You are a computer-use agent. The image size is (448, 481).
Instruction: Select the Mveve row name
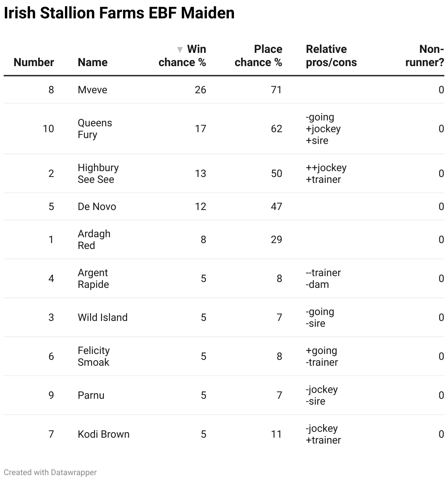pos(93,90)
